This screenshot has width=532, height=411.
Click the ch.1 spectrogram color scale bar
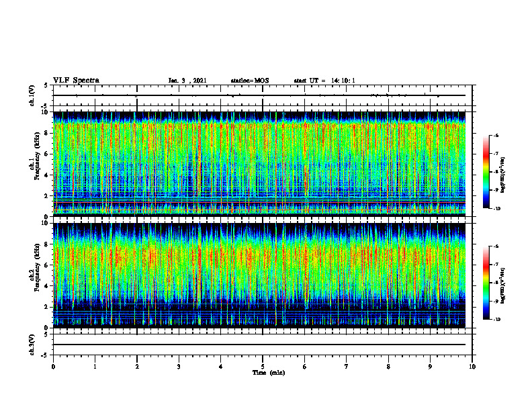(486, 172)
